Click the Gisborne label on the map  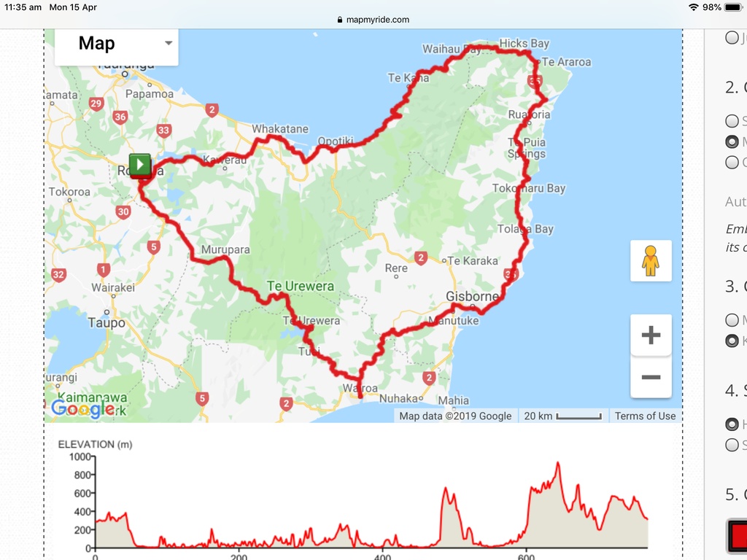coord(472,297)
